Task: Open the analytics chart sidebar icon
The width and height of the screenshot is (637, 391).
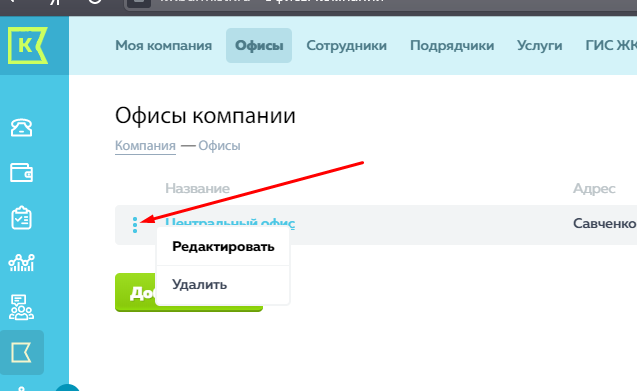Action: click(22, 263)
